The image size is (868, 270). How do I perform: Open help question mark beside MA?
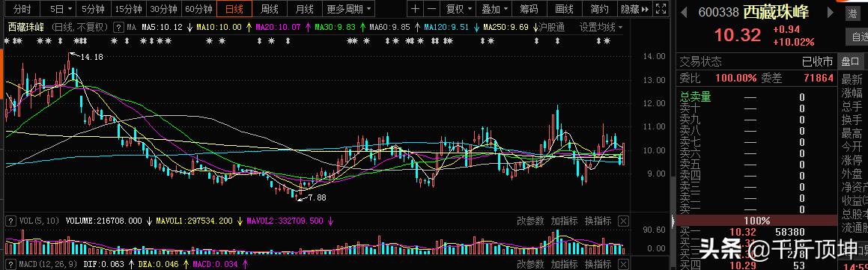tap(118, 27)
